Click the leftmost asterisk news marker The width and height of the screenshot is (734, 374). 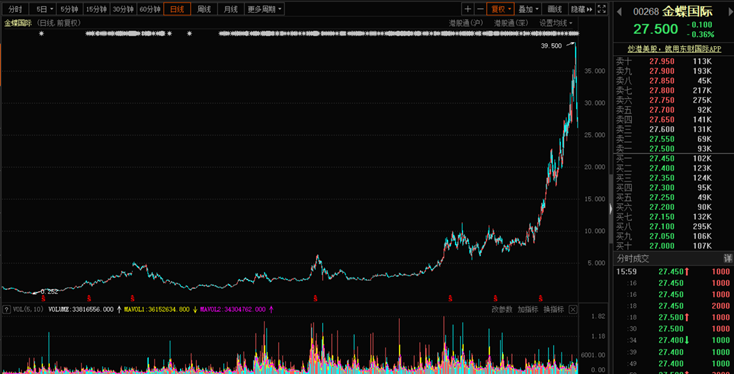point(41,33)
